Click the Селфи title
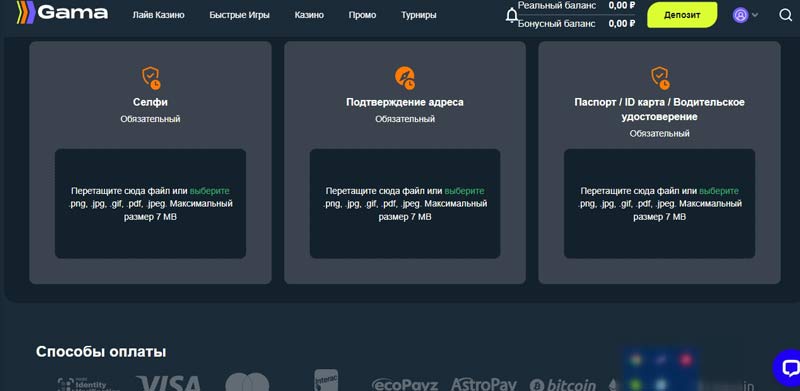This screenshot has height=391, width=800. pos(151,102)
